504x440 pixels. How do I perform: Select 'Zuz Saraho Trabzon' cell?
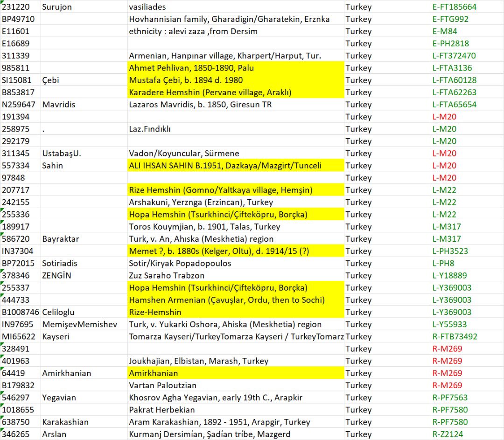(236, 275)
